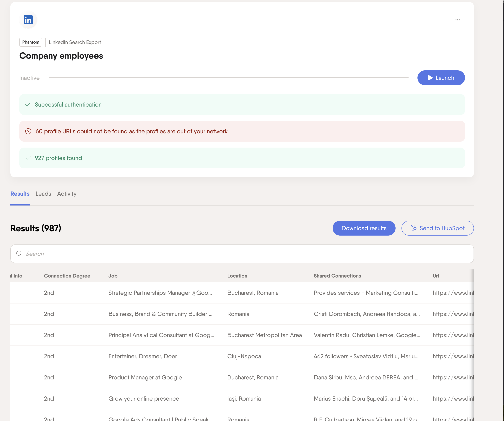Click the checkmark beside Successful authentication
This screenshot has height=421, width=504.
click(x=28, y=105)
